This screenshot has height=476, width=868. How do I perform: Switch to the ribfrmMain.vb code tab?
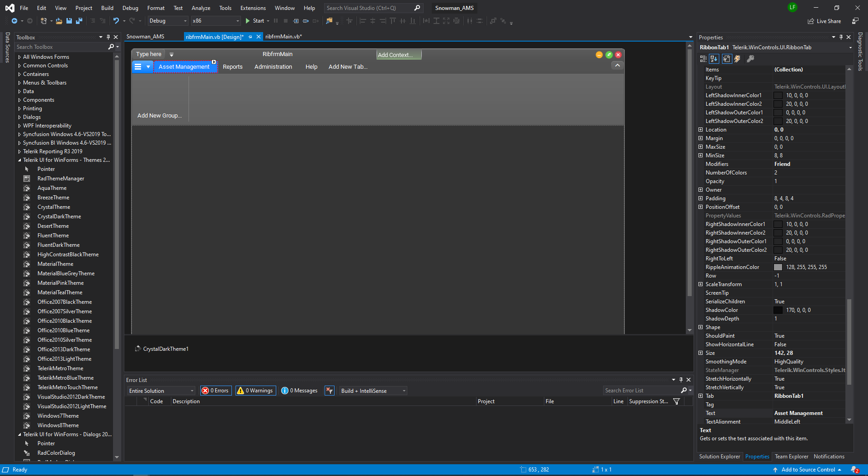(x=283, y=37)
